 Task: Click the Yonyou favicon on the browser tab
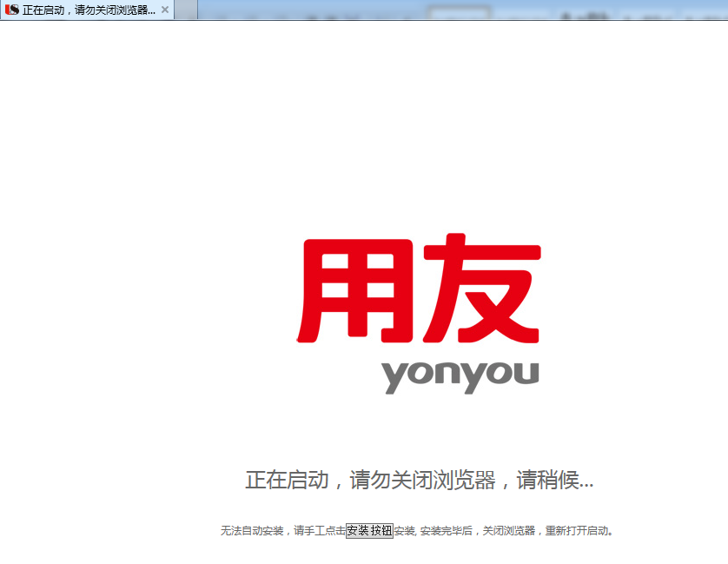click(x=13, y=11)
